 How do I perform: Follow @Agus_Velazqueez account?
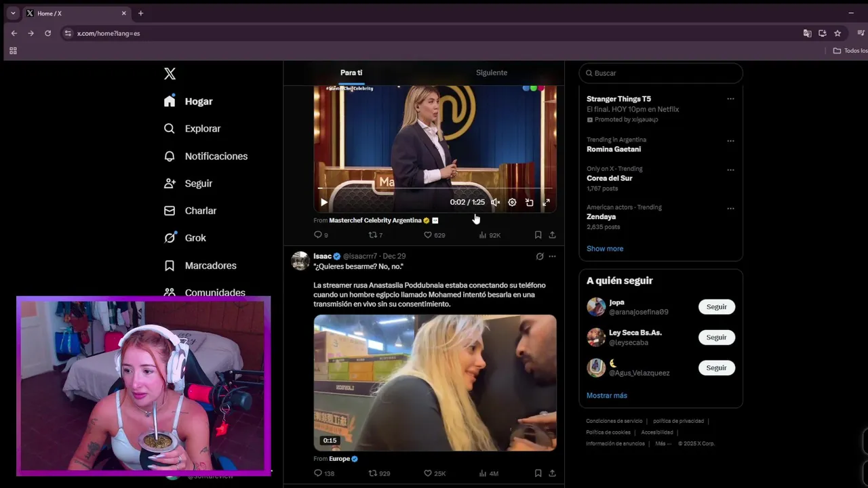716,368
